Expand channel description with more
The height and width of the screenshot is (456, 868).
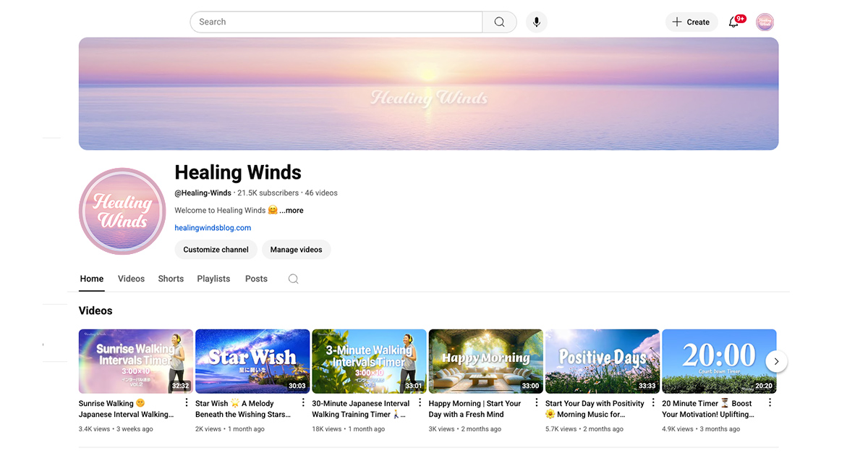point(292,211)
